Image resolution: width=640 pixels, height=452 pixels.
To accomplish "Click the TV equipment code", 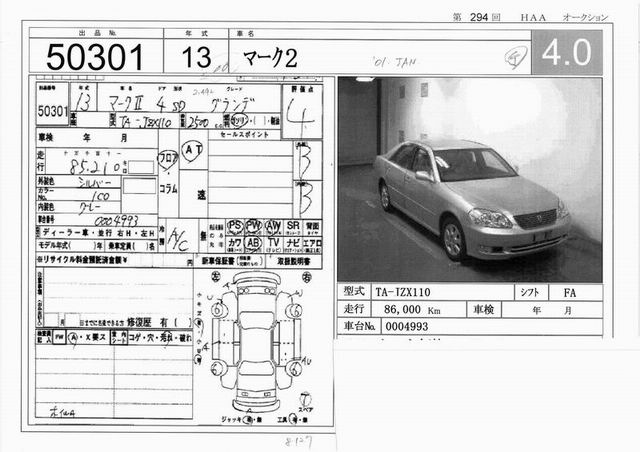I will point(273,244).
